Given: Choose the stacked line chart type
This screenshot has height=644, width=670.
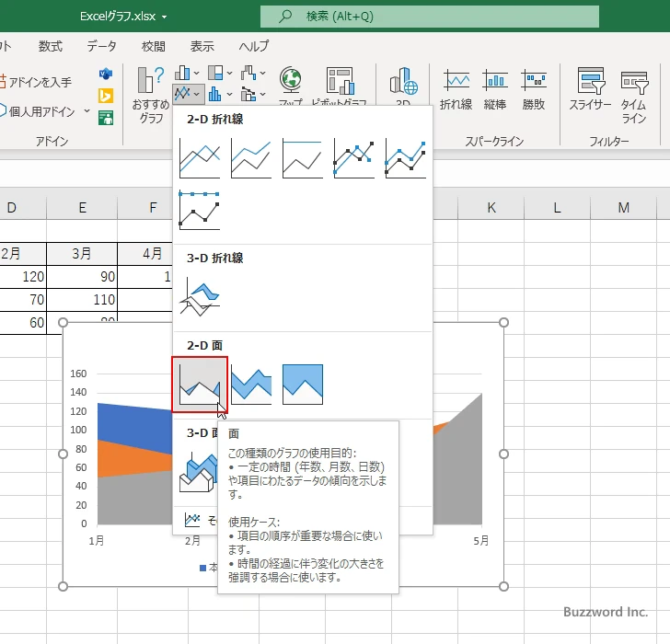Looking at the screenshot, I should (x=251, y=157).
